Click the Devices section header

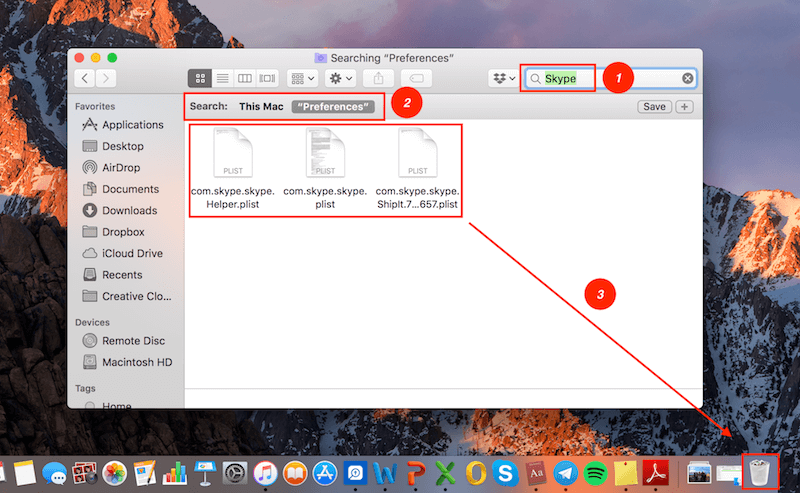(92, 322)
